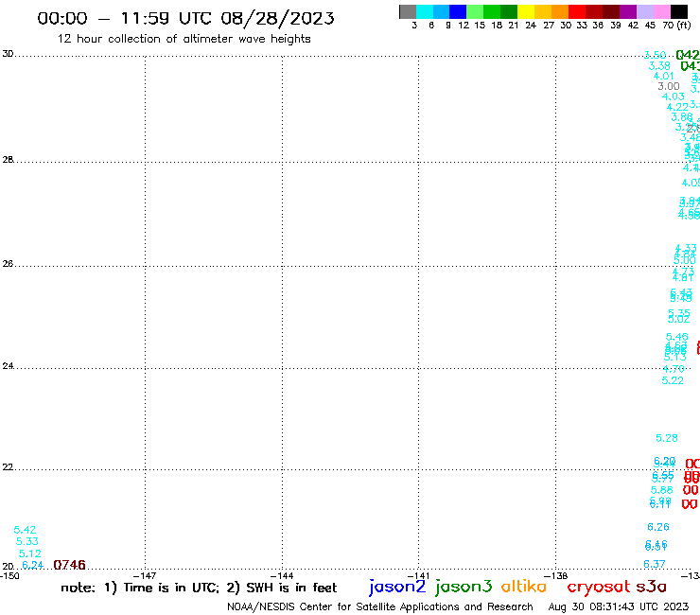Click the '6.24' wave height value

[32, 565]
